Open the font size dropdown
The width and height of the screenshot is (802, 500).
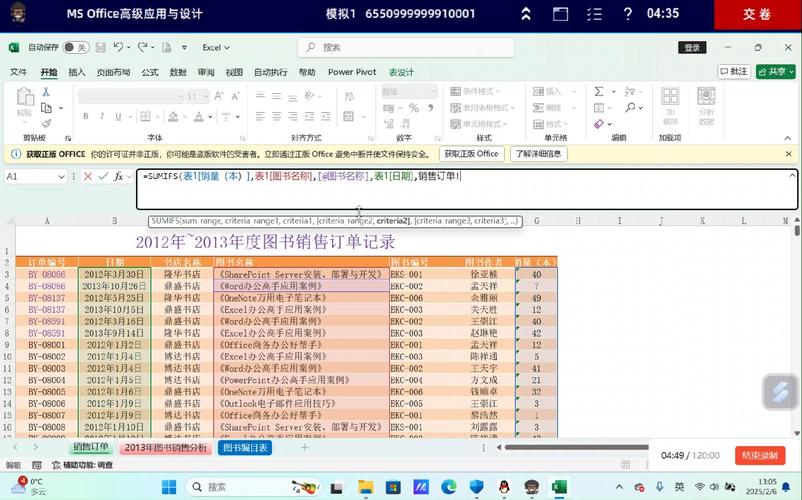click(x=206, y=96)
